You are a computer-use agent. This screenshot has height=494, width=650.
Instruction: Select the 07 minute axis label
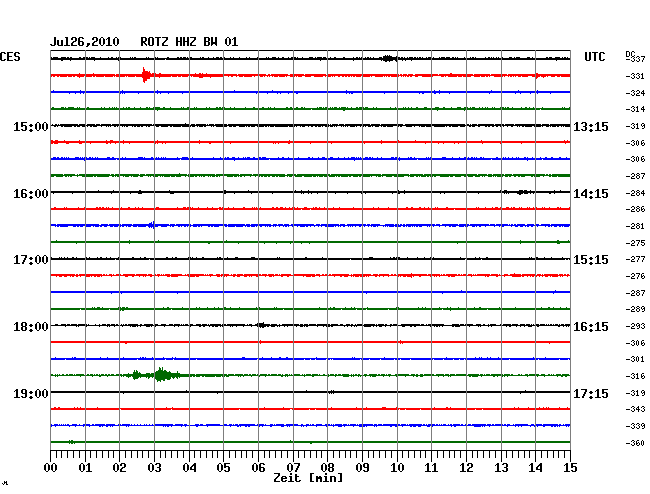(293, 468)
